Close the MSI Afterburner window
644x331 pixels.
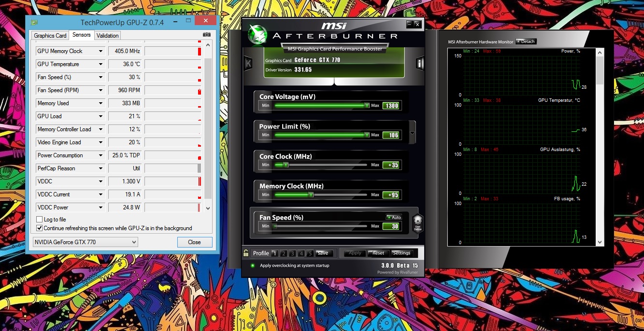coord(417,24)
